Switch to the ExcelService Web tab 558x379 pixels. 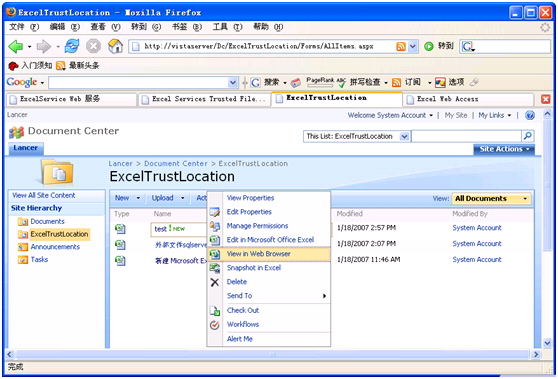click(72, 99)
